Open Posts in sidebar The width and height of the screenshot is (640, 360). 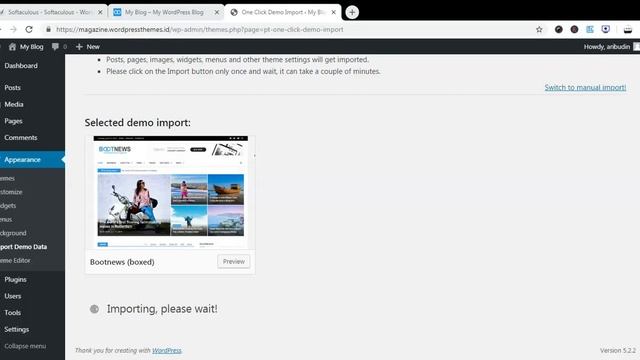(x=12, y=88)
